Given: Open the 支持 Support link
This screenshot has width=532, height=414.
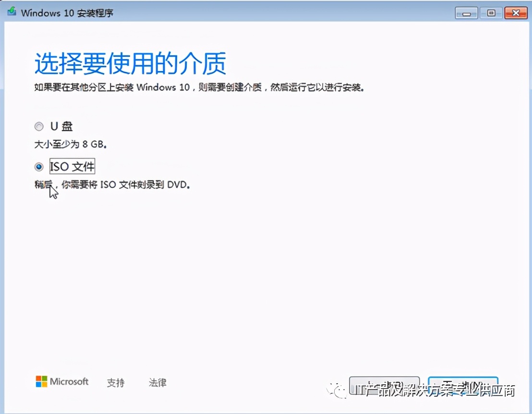Looking at the screenshot, I should (x=115, y=383).
